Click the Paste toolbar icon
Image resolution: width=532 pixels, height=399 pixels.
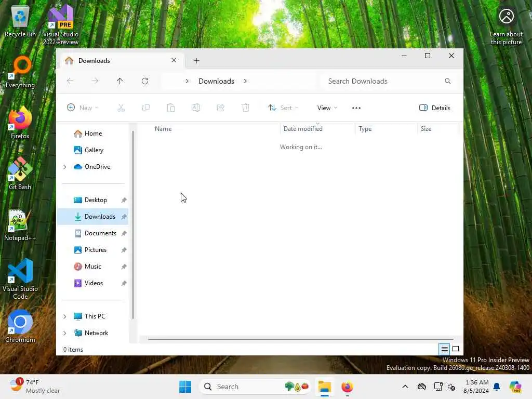pos(171,108)
